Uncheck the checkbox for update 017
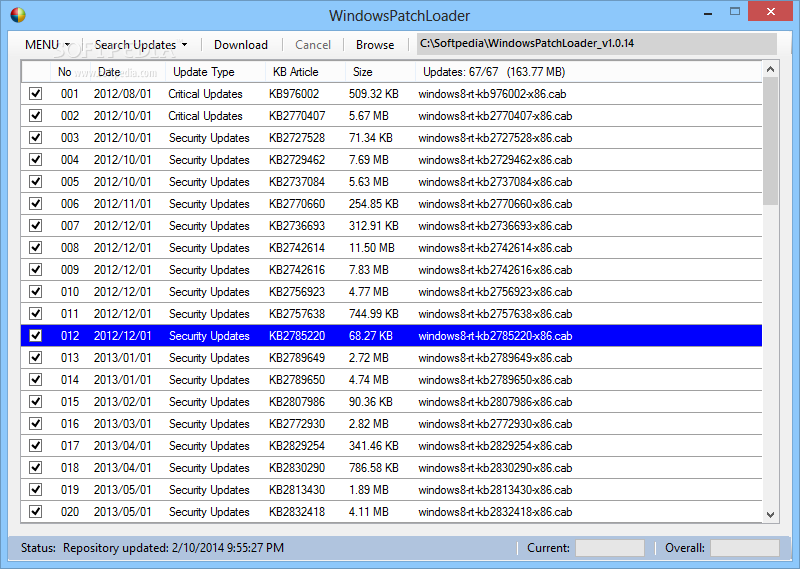The height and width of the screenshot is (569, 800). pos(35,446)
